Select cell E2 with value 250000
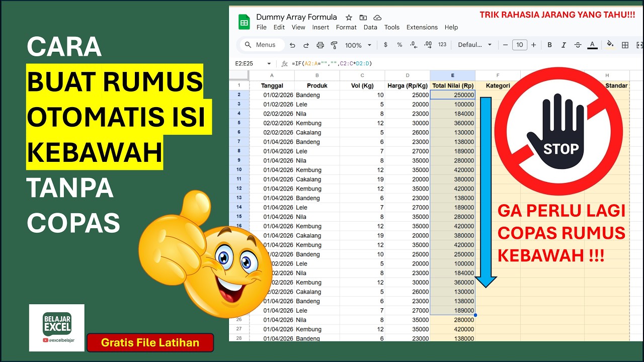 coord(453,95)
